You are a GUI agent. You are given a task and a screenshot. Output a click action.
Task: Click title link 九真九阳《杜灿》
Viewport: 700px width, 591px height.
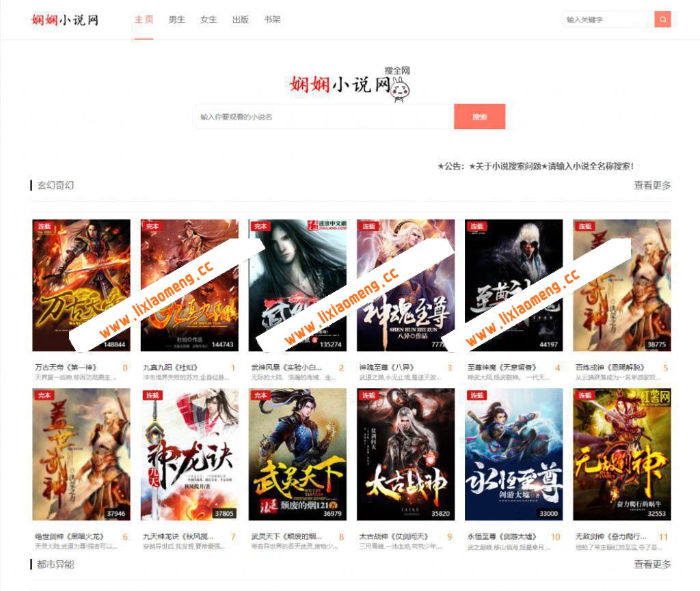(170, 368)
